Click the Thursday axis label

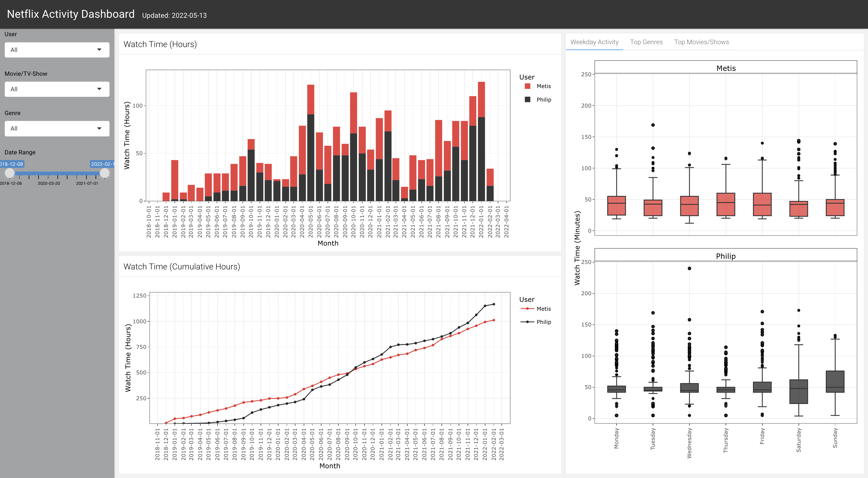point(725,440)
